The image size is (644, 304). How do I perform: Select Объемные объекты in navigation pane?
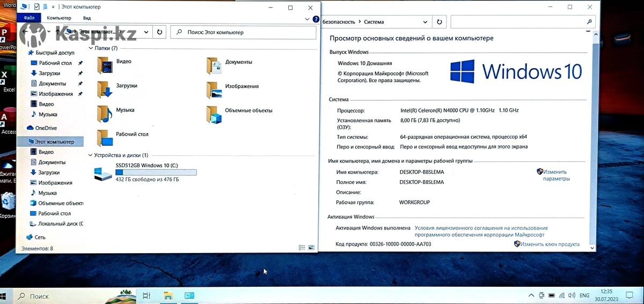[x=57, y=203]
